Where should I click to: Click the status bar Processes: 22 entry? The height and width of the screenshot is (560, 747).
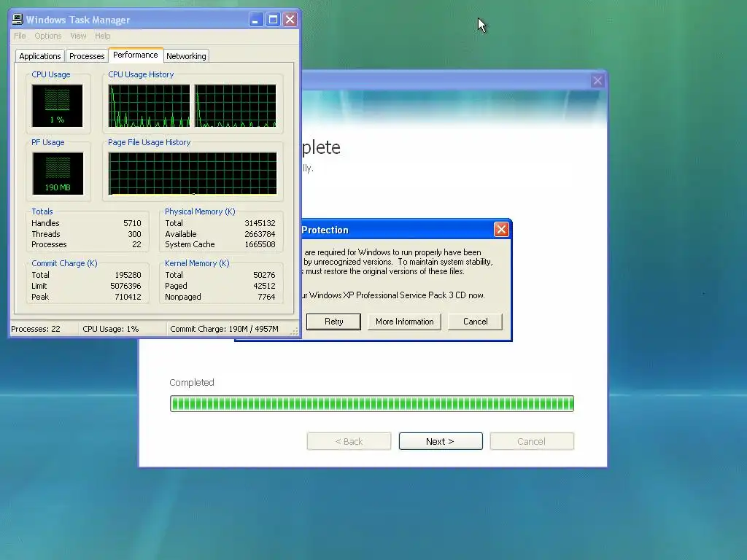pos(36,329)
